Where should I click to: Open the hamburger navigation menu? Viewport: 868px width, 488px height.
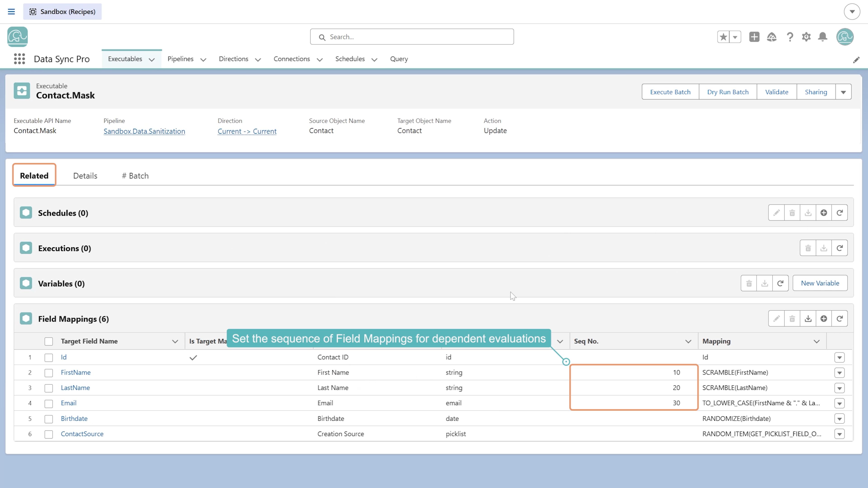pyautogui.click(x=11, y=12)
